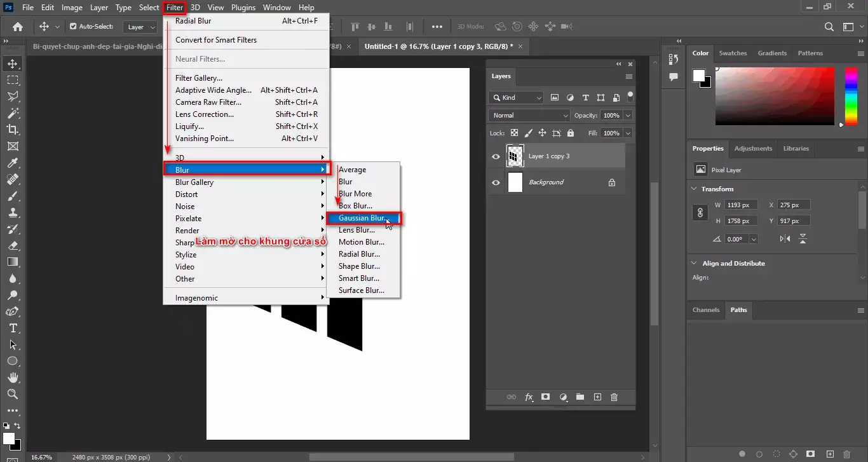Click the Add layer style fx icon
Image resolution: width=868 pixels, height=462 pixels.
tap(529, 397)
